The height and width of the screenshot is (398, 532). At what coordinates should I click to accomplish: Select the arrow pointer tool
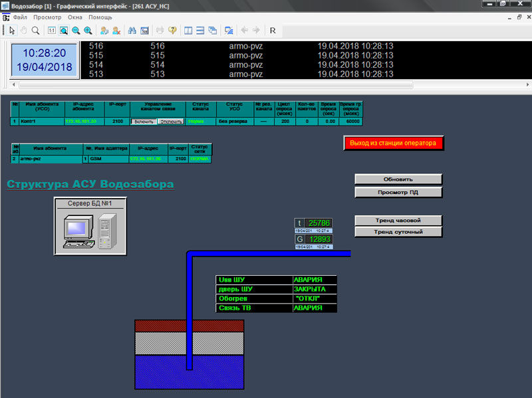click(12, 30)
